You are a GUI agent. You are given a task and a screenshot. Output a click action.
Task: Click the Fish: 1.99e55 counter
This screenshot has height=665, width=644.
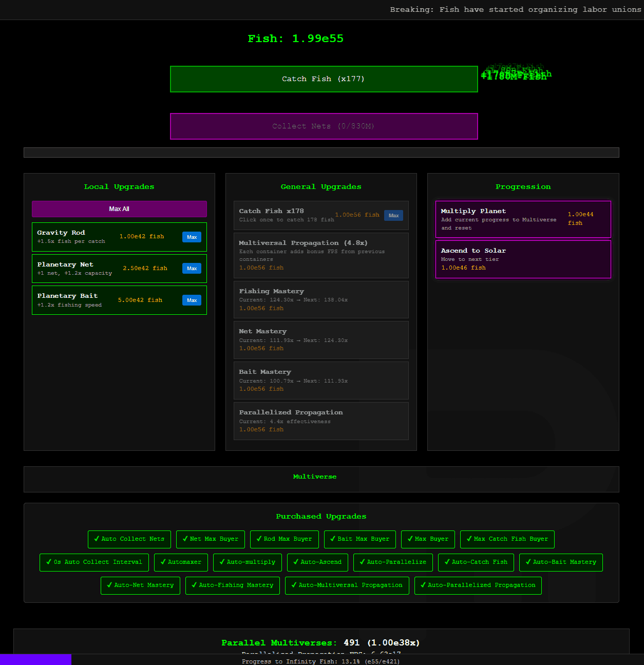coord(296,39)
